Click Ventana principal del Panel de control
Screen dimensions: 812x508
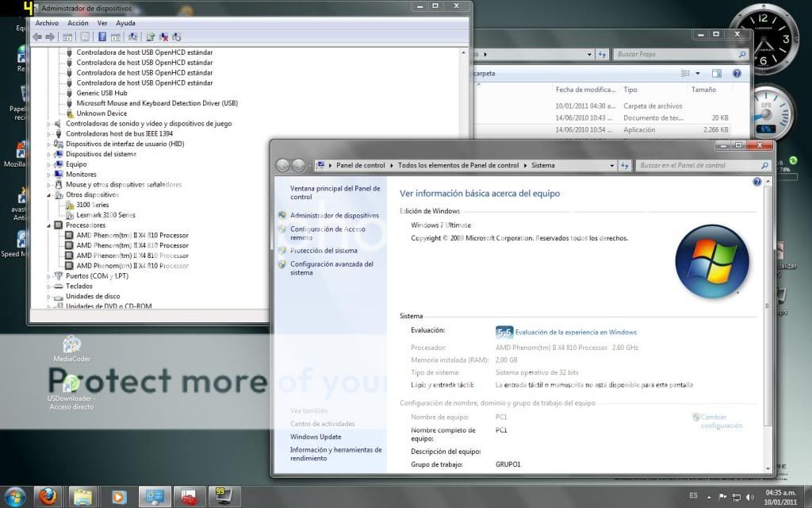coord(335,192)
